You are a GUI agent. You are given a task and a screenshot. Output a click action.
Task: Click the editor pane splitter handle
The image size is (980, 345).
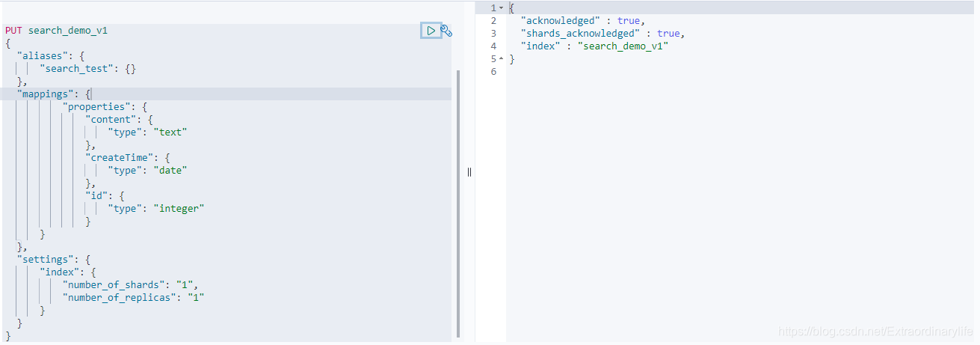pos(469,172)
